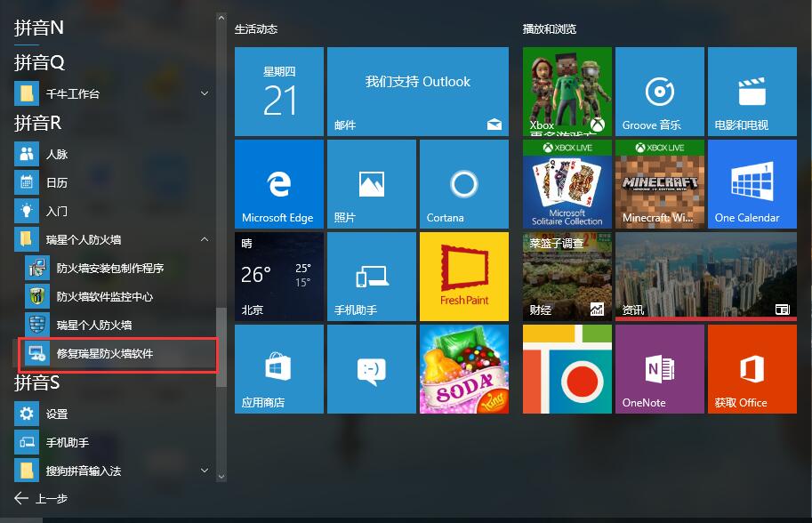The width and height of the screenshot is (812, 523).
Task: Open 设置 gear icon
Action: 27,414
